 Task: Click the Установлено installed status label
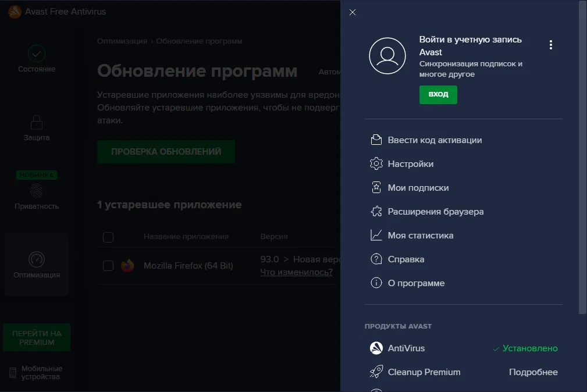525,348
